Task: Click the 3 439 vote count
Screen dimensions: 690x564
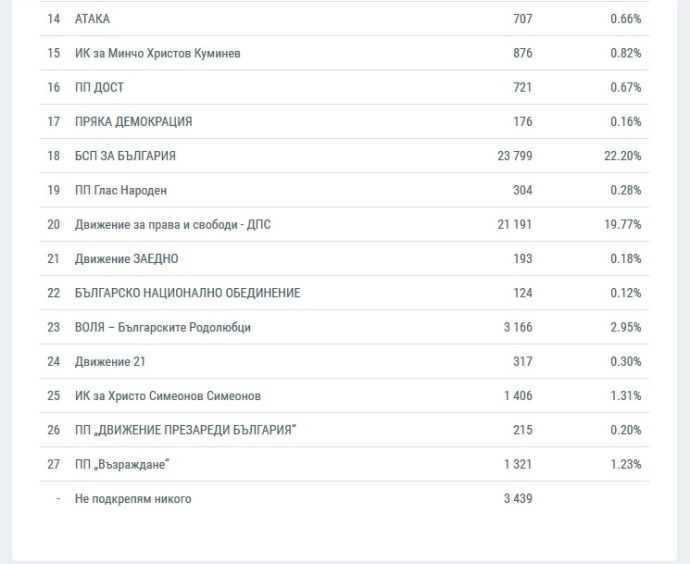Action: [x=517, y=498]
